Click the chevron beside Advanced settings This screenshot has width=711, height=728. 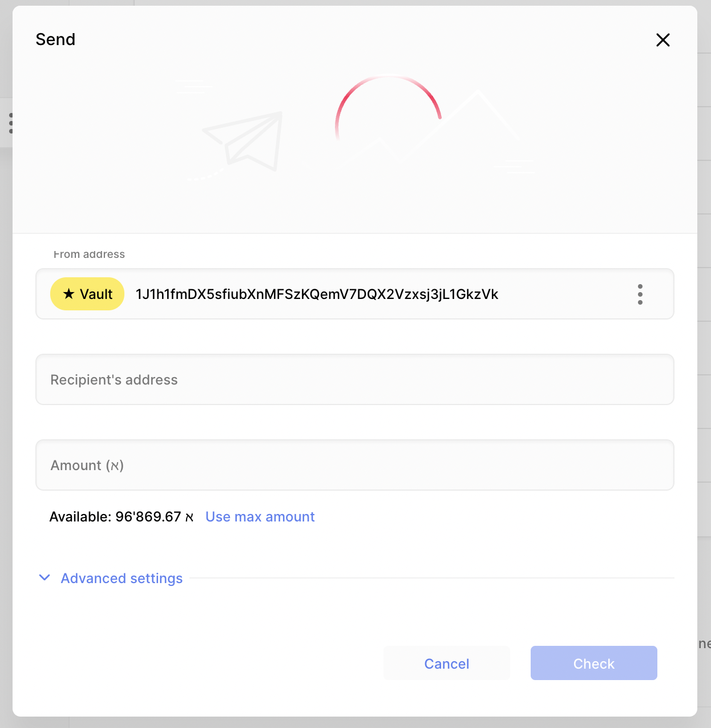(x=45, y=578)
